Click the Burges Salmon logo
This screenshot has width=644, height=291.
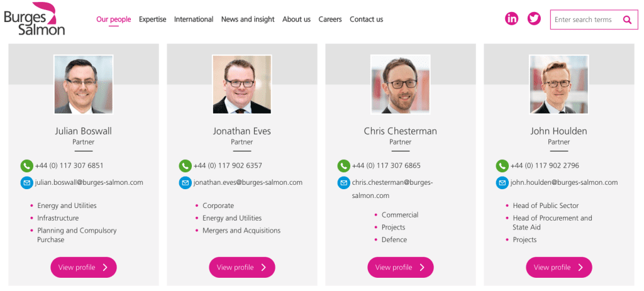(x=34, y=18)
